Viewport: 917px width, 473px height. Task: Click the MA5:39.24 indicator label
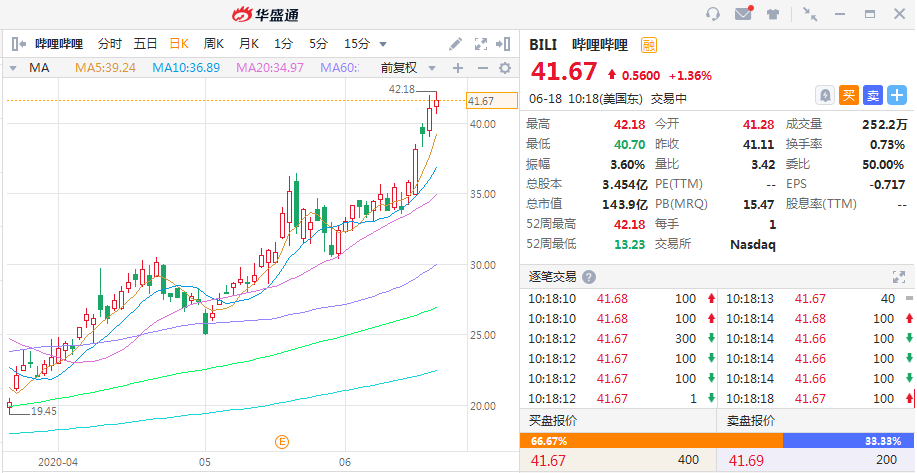(x=105, y=68)
